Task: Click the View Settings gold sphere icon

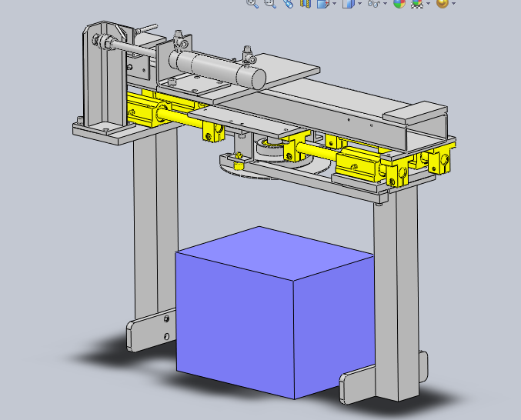Action: (x=443, y=3)
